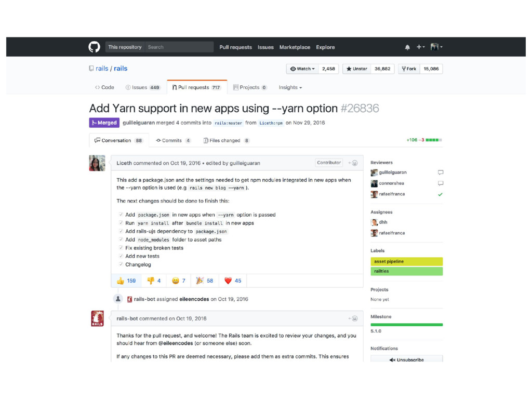Open the rails:master branch label

point(229,123)
